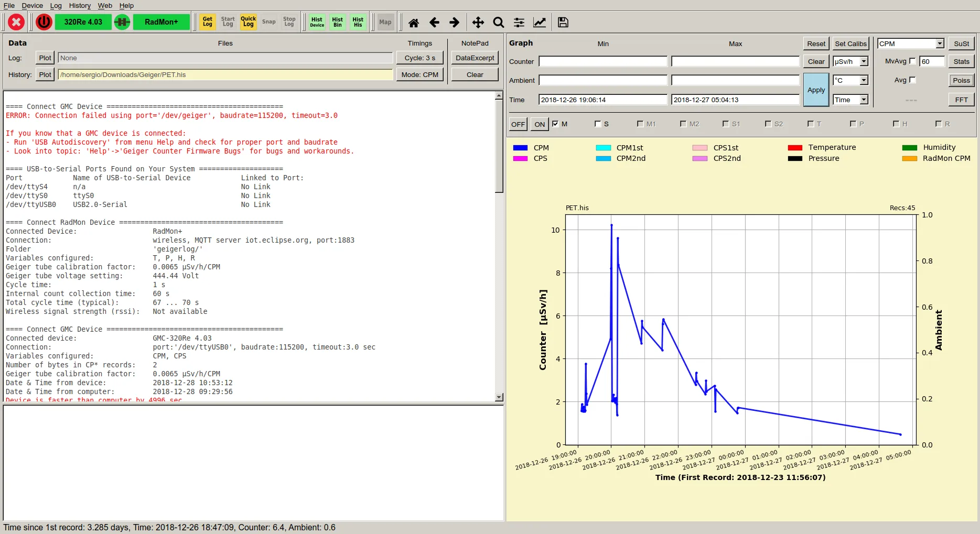Viewport: 980px width, 534px height.
Task: Expand the µSv/h unit dropdown
Action: coord(850,61)
